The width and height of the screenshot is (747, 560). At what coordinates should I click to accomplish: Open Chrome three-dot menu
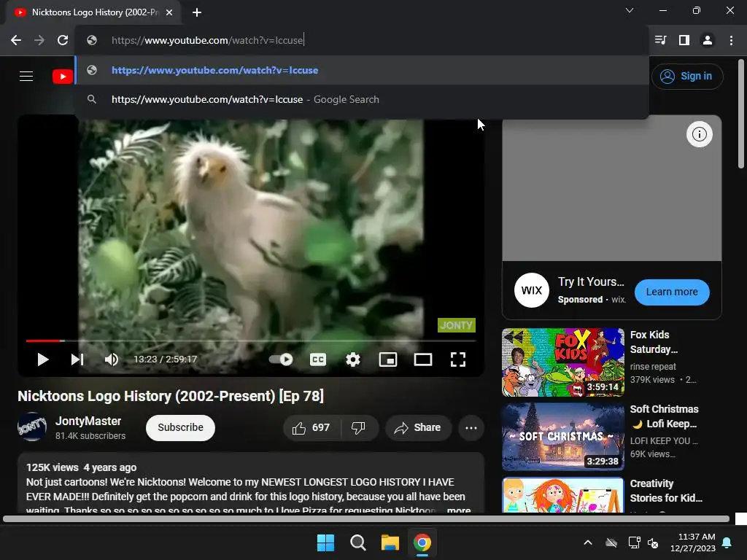click(x=731, y=40)
